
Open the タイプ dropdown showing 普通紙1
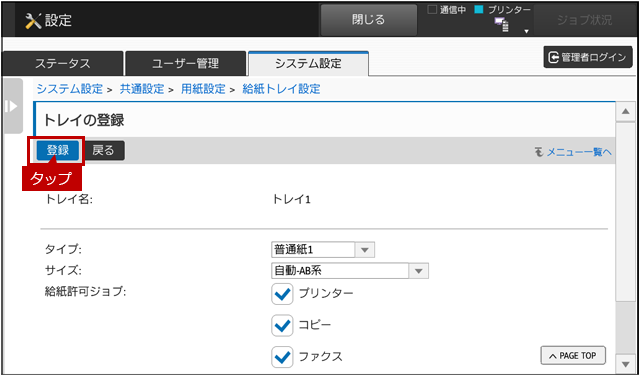click(x=322, y=250)
